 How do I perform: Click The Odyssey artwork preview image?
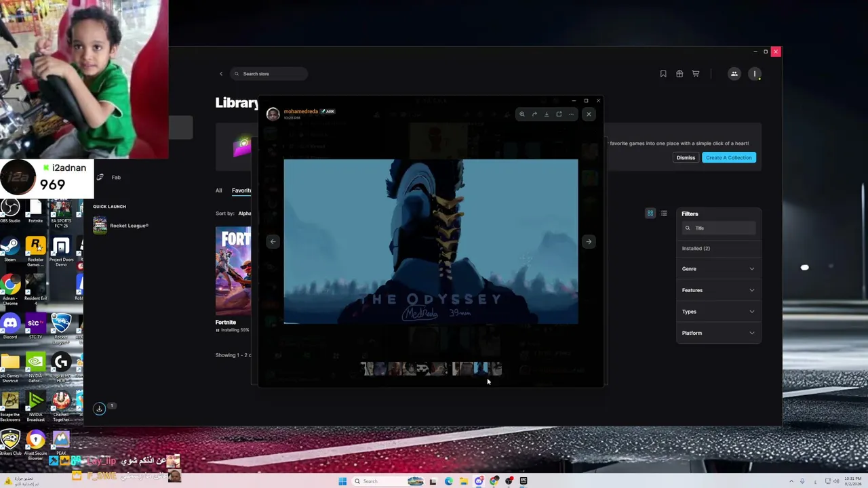pos(431,241)
